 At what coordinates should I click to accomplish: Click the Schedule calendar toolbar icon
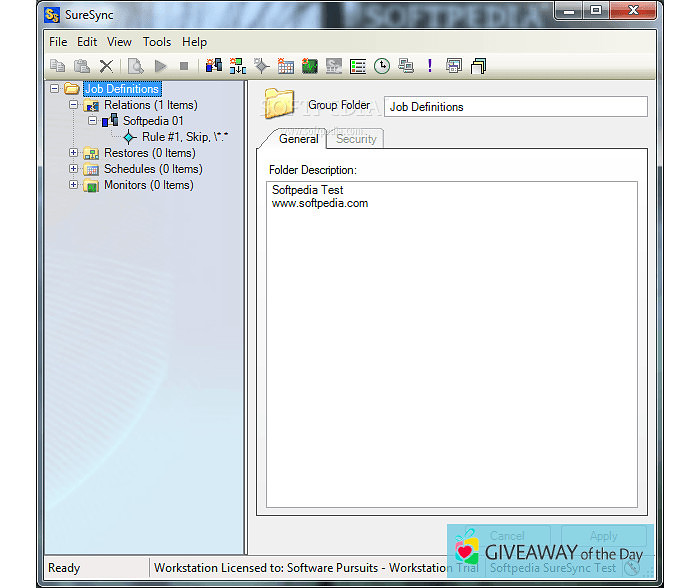pyautogui.click(x=286, y=66)
